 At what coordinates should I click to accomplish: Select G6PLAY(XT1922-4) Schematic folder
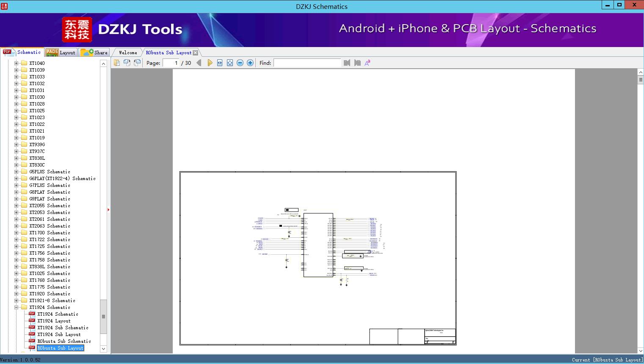point(62,178)
